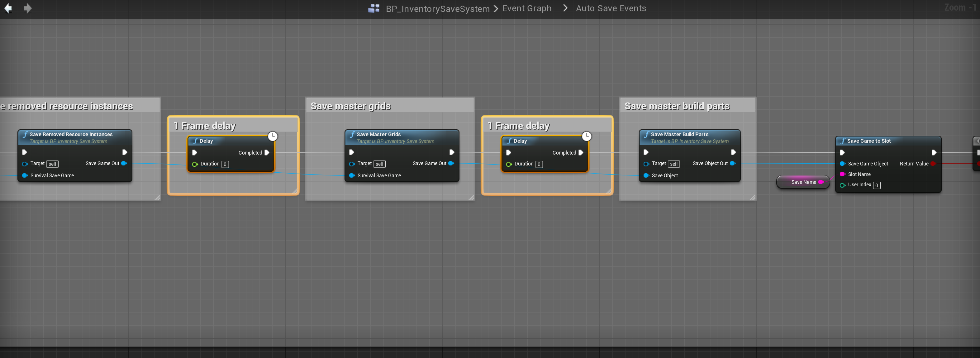Click the Event Graph breadcrumb
This screenshot has width=980, height=358.
[x=526, y=8]
